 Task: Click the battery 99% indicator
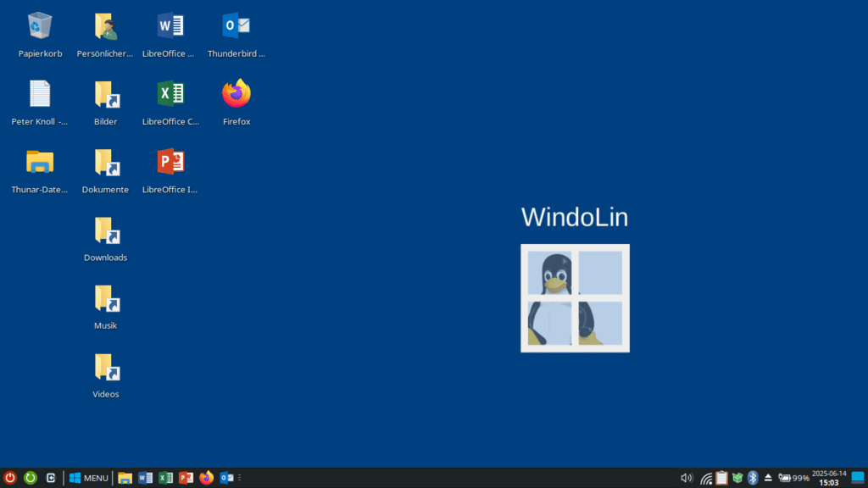pyautogui.click(x=793, y=478)
